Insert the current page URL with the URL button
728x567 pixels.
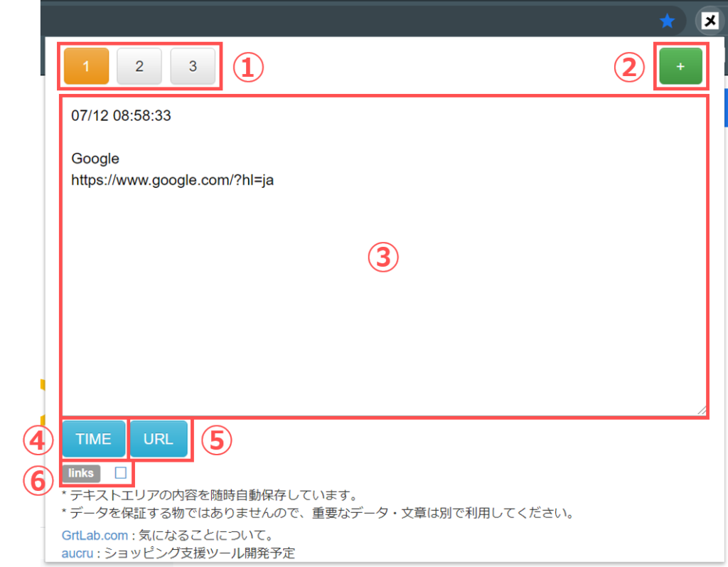pyautogui.click(x=159, y=439)
